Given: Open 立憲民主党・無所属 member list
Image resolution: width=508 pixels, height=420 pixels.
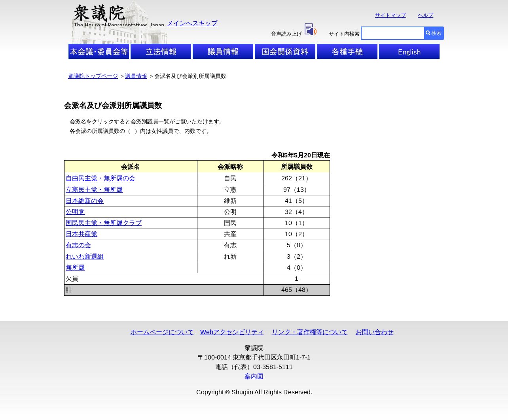Looking at the screenshot, I should click(x=94, y=190).
